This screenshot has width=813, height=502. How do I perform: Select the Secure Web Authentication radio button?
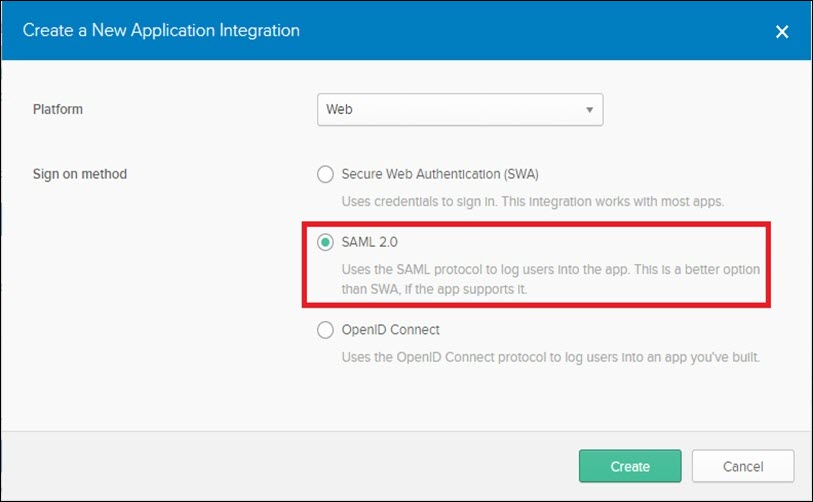tap(325, 174)
